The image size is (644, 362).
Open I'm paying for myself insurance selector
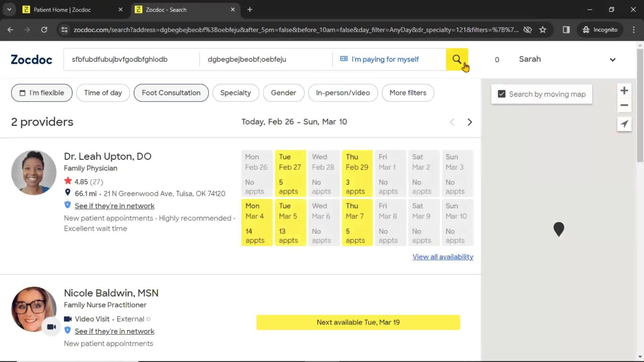pos(389,59)
